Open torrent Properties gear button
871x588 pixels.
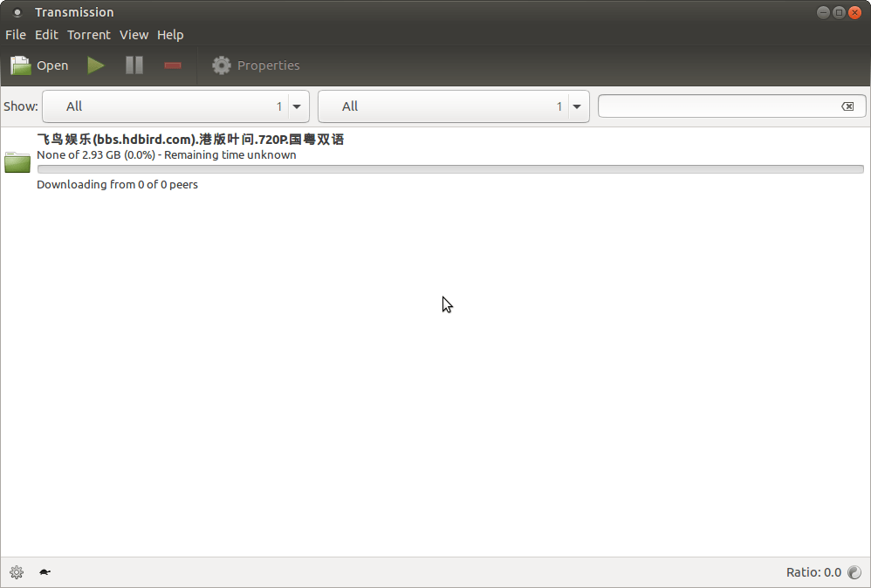[256, 65]
